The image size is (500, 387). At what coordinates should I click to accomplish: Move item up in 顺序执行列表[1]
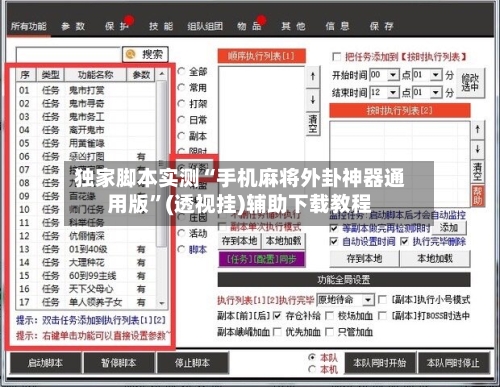313,77
